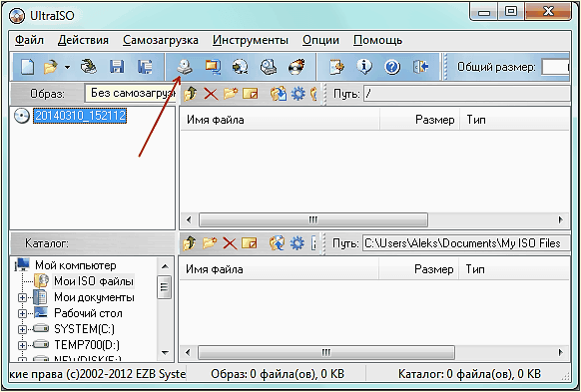Click the image path field showing /
This screenshot has height=392, width=581.
pyautogui.click(x=466, y=94)
